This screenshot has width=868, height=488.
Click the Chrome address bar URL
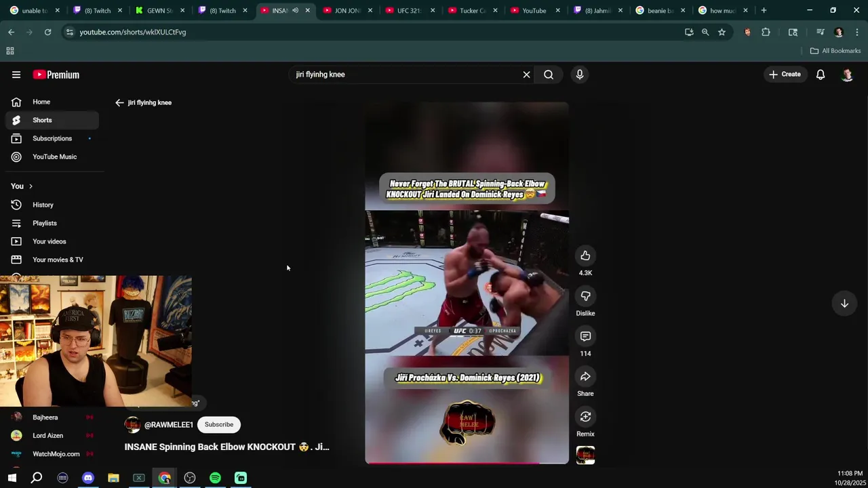[x=132, y=32]
